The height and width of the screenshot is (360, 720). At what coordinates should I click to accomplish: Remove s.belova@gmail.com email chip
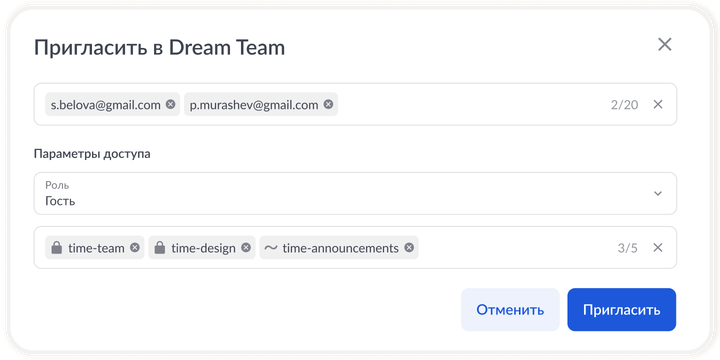[x=170, y=104]
